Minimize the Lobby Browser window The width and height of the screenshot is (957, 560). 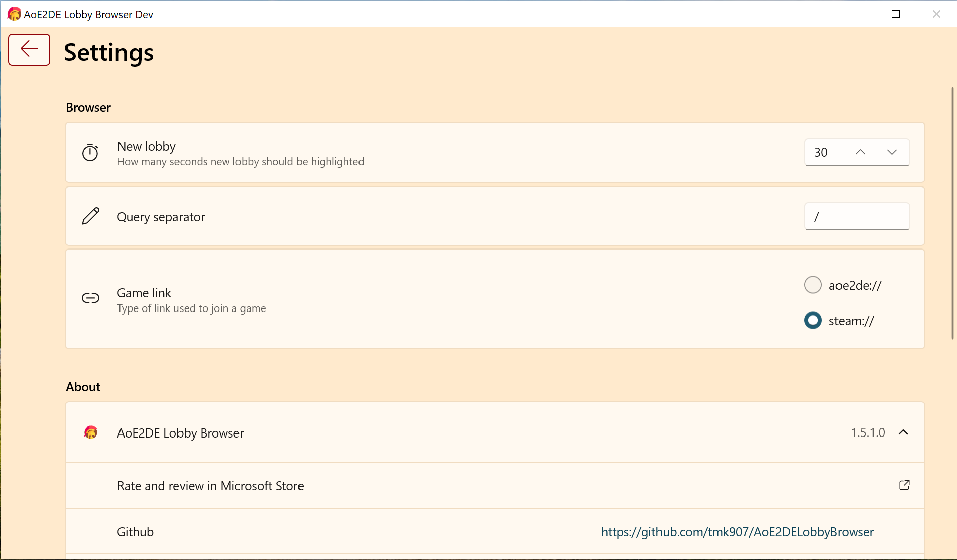point(855,14)
